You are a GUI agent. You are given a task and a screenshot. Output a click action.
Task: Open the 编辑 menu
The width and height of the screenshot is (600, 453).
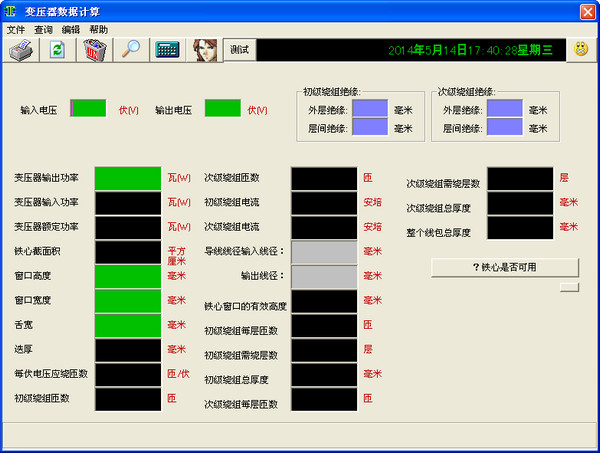click(x=71, y=30)
